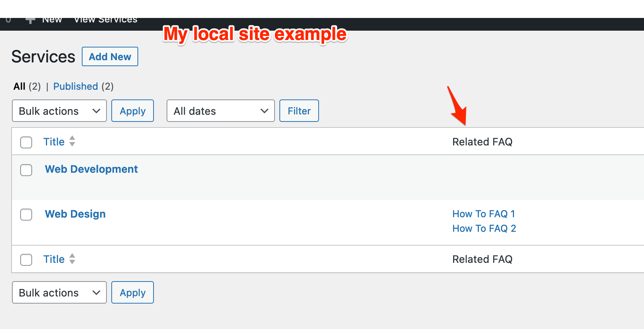Screen dimensions: 644x329
Task: Click the top Apply button
Action: [133, 111]
